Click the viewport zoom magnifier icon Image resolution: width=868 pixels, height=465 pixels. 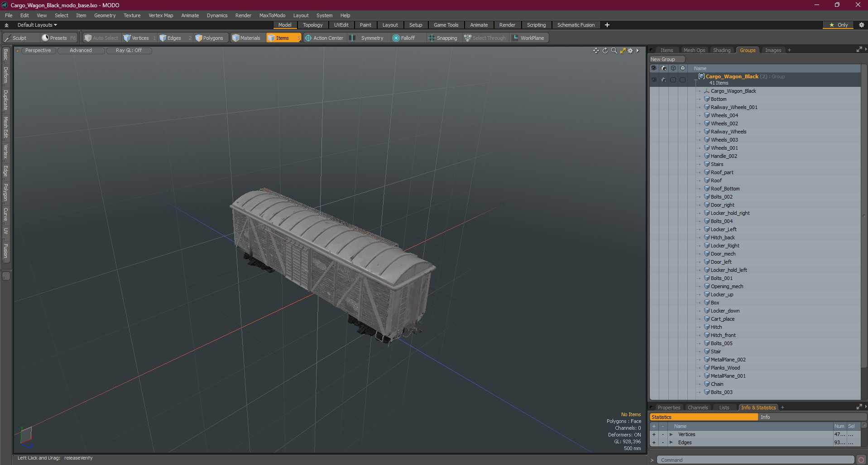point(614,51)
